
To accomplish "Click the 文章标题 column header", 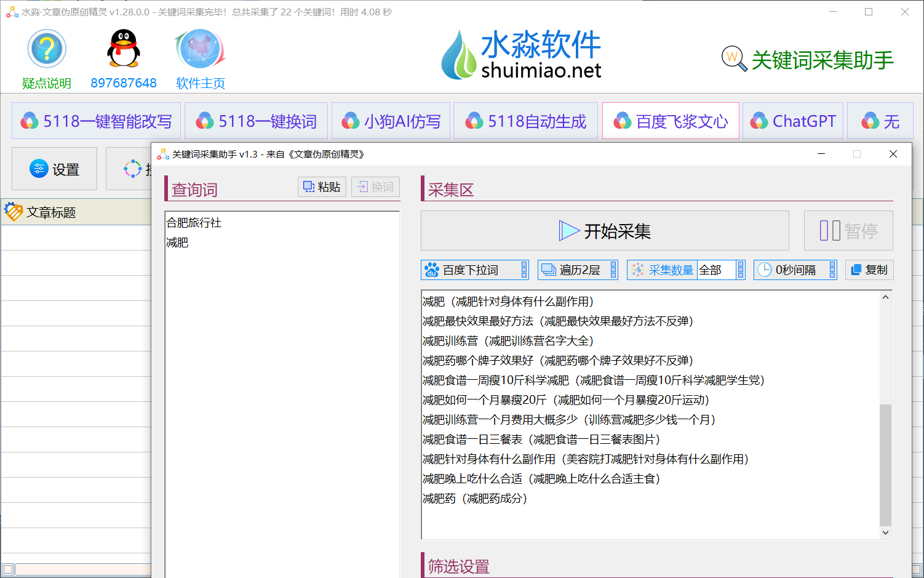I will tap(51, 212).
